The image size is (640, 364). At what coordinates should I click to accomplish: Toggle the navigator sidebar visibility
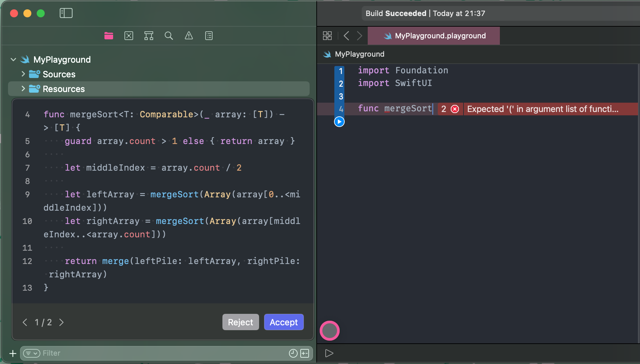point(66,13)
